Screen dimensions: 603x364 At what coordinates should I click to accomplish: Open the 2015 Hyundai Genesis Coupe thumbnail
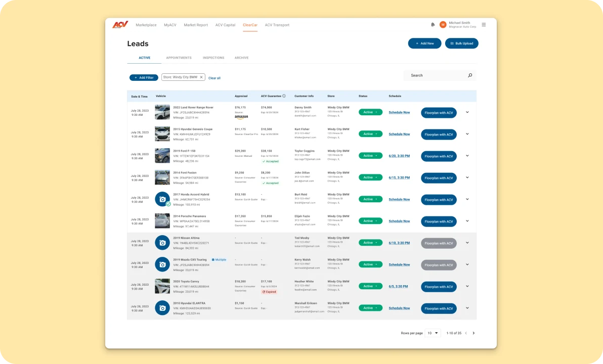[x=162, y=134]
